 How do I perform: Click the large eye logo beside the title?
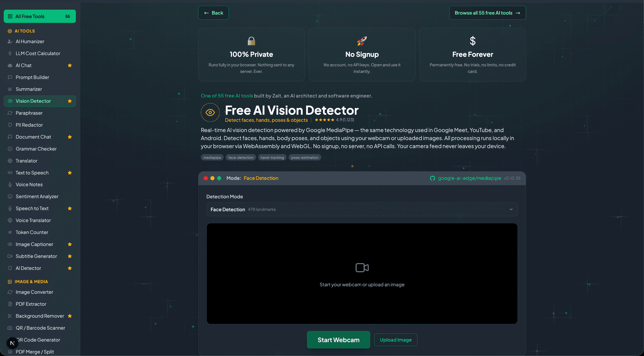point(210,112)
